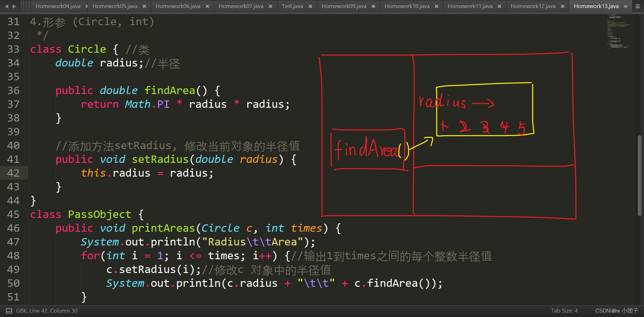644x317 pixels.
Task: Click the vertical scrollbar thumb on the right edge
Action: pos(640,175)
